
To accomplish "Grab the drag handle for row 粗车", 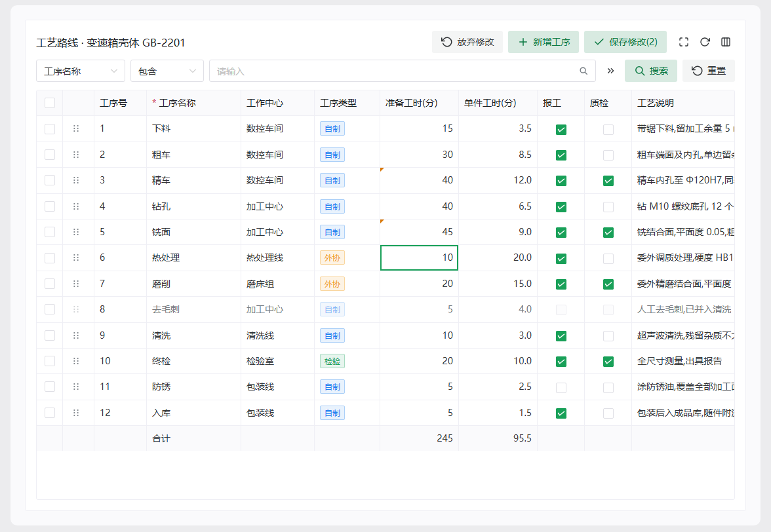I will point(76,155).
